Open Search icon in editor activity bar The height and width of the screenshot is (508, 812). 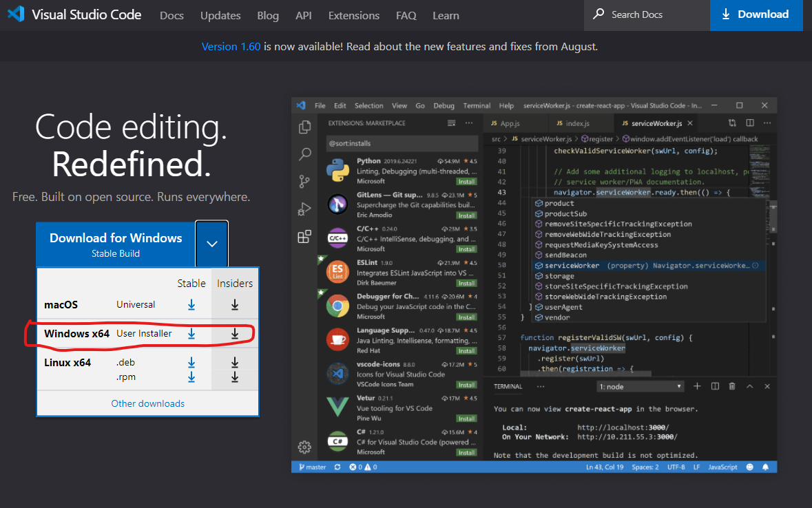(304, 154)
